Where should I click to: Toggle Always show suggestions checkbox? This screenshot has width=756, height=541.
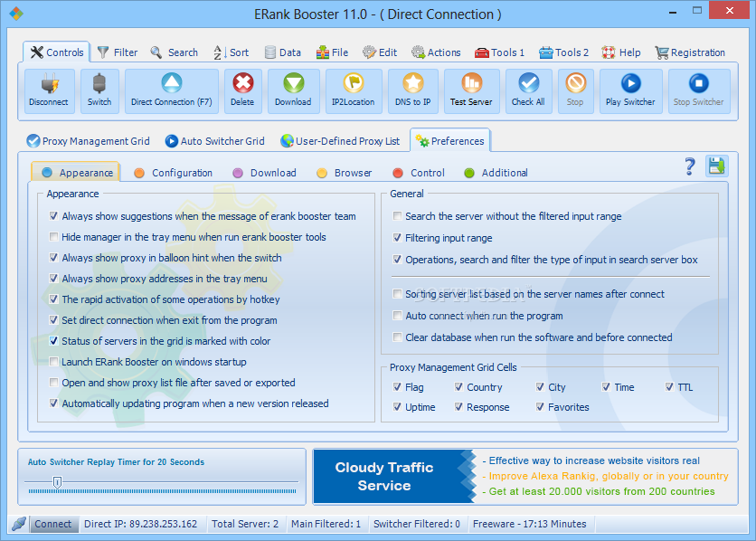pos(53,216)
